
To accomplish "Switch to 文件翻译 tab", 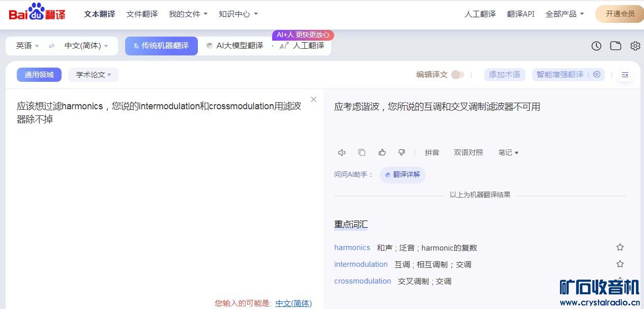I will [142, 14].
